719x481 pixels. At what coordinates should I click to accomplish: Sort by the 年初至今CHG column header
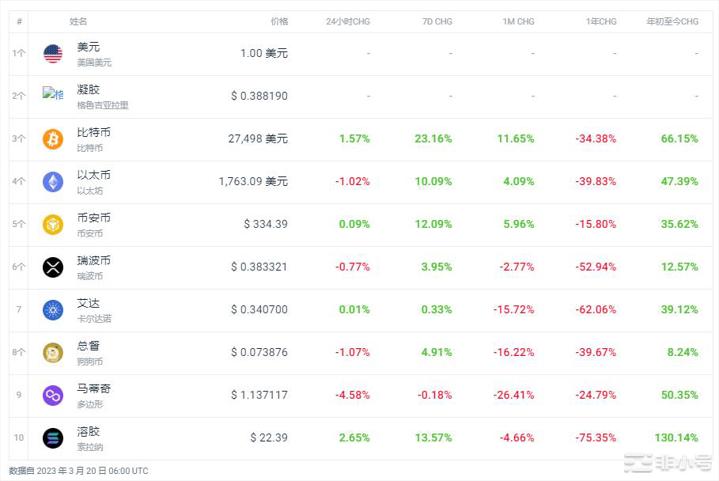672,22
